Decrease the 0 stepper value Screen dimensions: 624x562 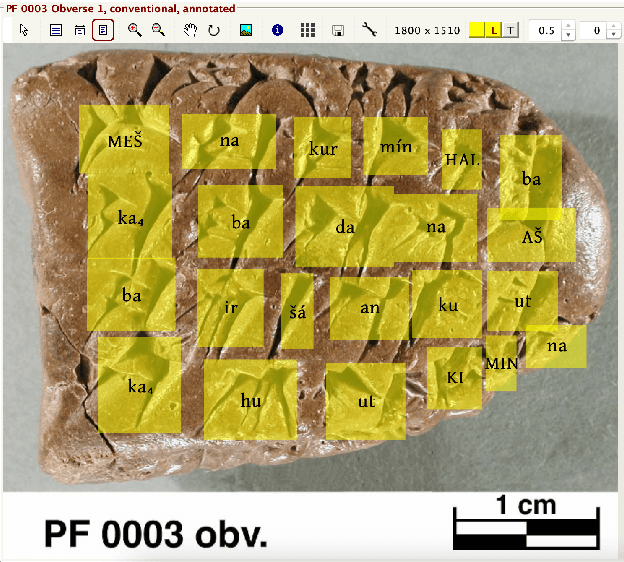(x=611, y=36)
